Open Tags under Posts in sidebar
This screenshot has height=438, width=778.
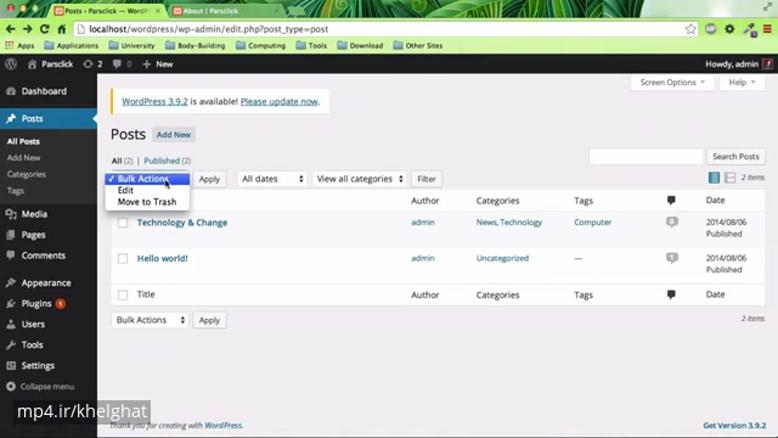[15, 190]
